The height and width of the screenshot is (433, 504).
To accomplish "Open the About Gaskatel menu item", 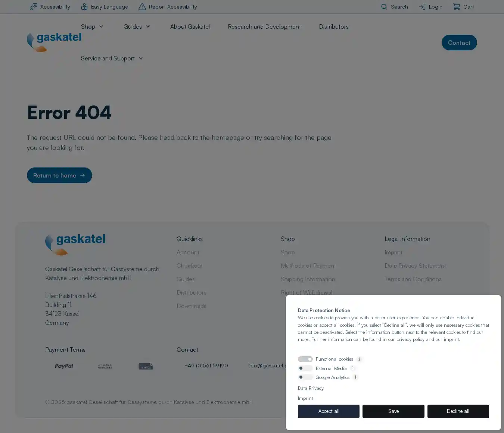I will coord(190,27).
